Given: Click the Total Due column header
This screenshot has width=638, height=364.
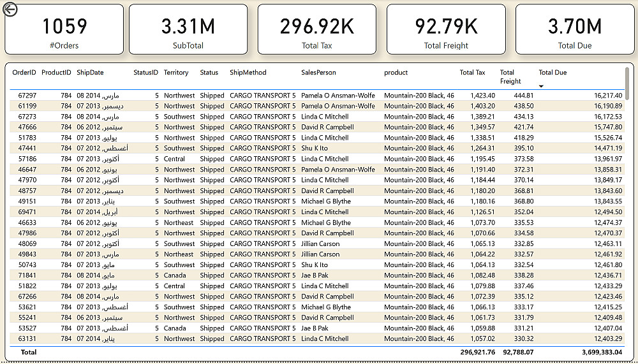Looking at the screenshot, I should coord(553,73).
